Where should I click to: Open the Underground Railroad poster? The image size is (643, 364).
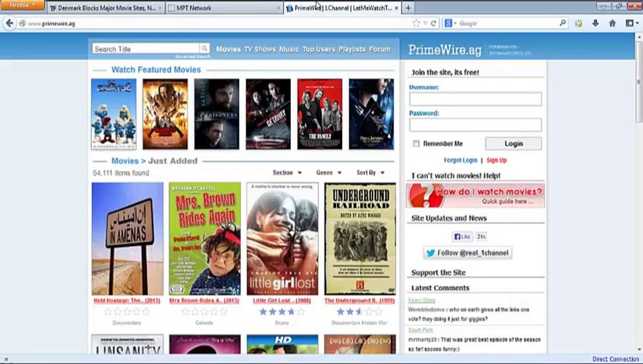click(x=360, y=239)
